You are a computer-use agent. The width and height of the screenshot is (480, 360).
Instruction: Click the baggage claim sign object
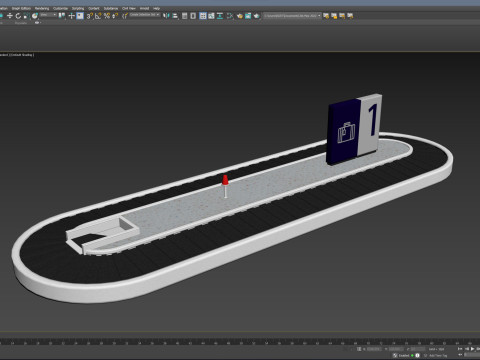355,129
